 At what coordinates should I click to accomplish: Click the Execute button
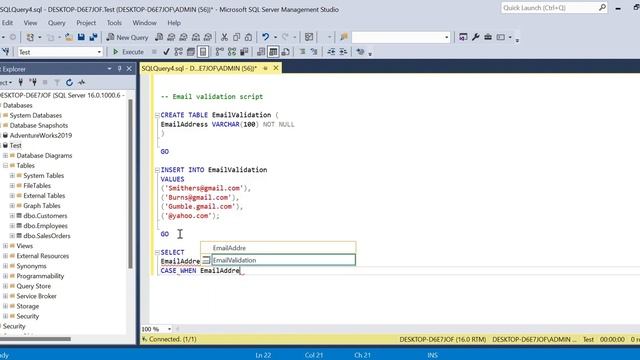tap(128, 52)
